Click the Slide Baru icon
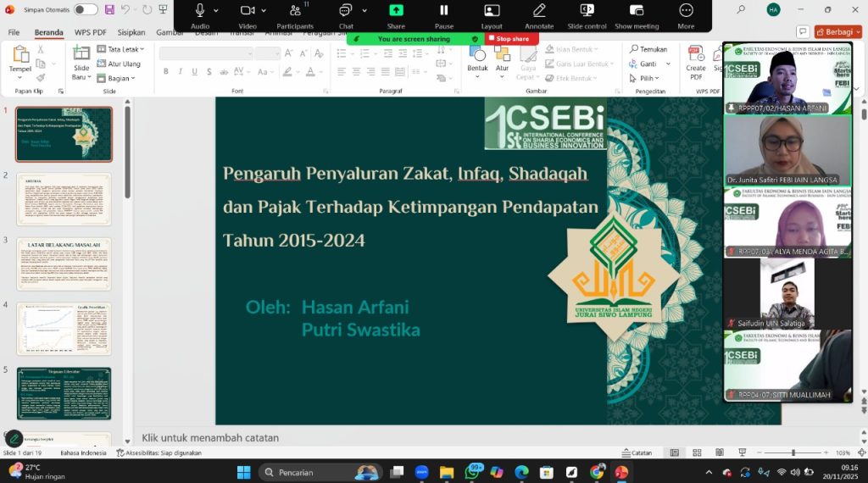This screenshot has width=868, height=483. 81,61
